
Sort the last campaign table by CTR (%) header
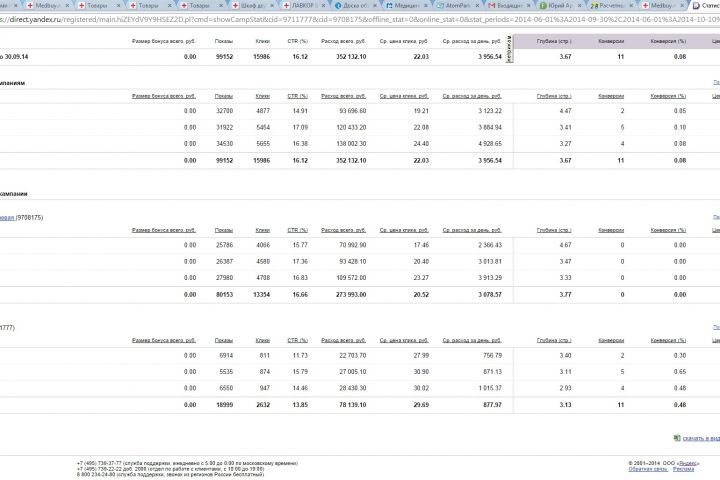click(x=298, y=340)
